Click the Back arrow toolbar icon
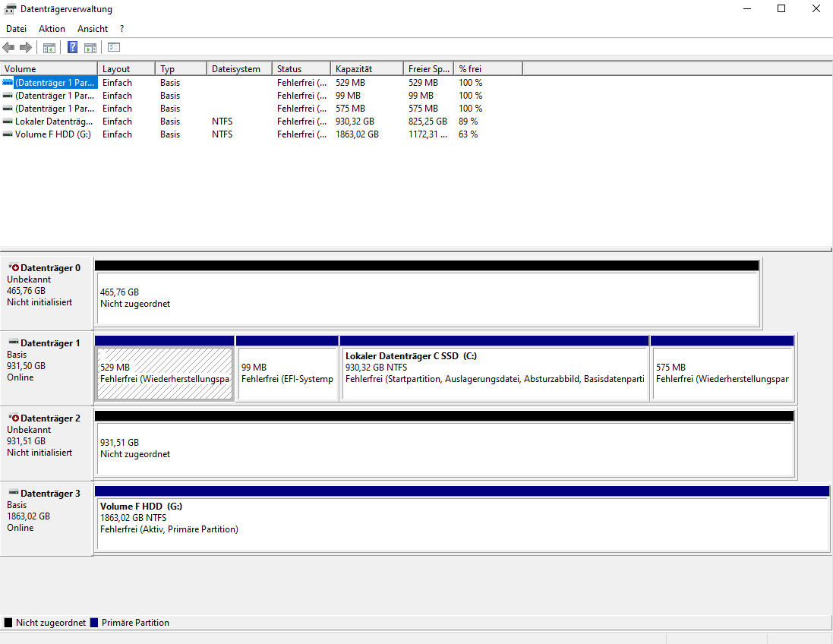This screenshot has height=644, width=833. (8, 48)
